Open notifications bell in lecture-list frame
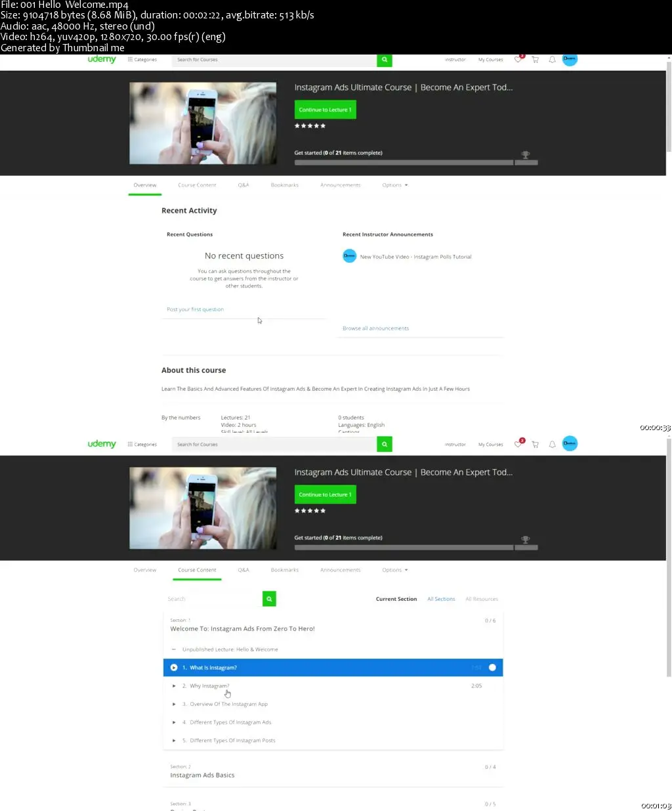 [552, 445]
